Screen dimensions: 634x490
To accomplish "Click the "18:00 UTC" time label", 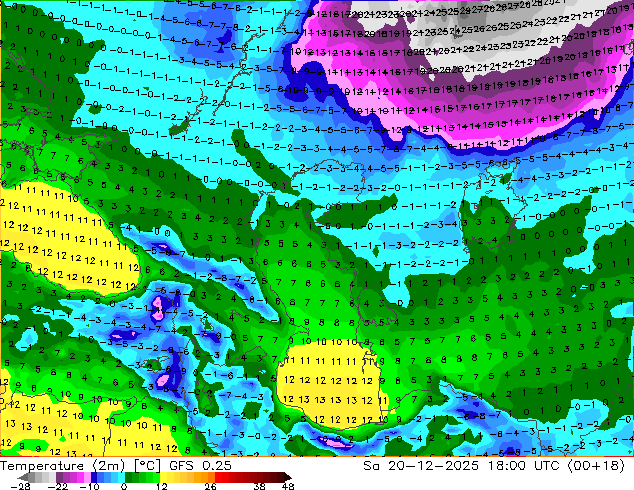I will [526, 466].
